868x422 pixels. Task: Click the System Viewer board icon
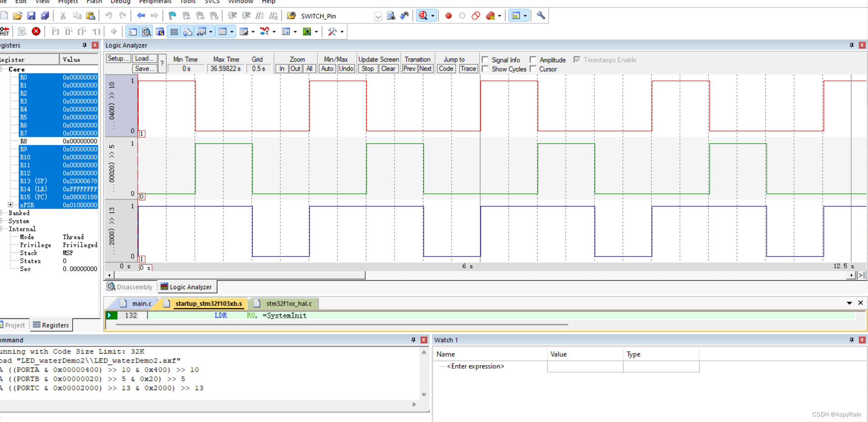(x=307, y=31)
